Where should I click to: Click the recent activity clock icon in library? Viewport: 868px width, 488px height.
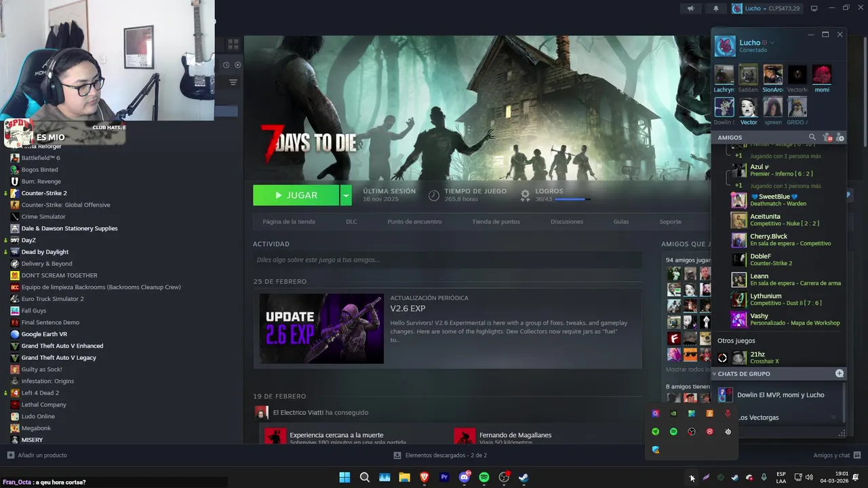pyautogui.click(x=226, y=65)
